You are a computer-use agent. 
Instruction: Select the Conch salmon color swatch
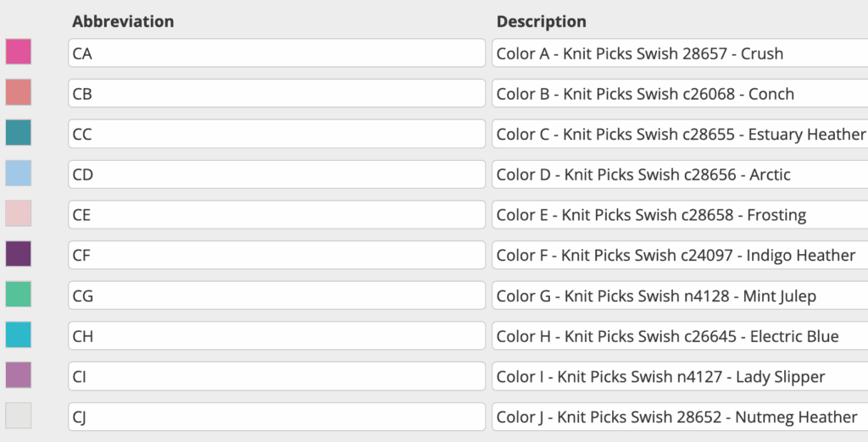click(x=19, y=92)
